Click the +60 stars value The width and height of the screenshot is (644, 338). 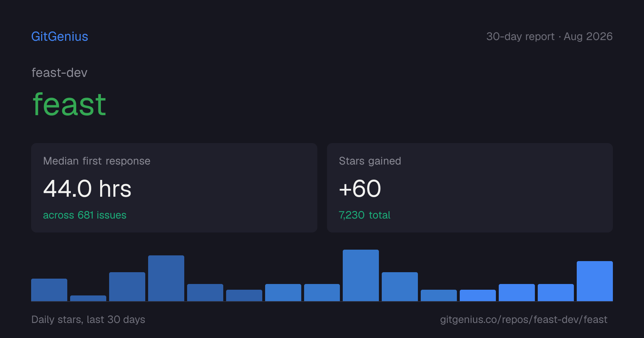click(x=360, y=188)
